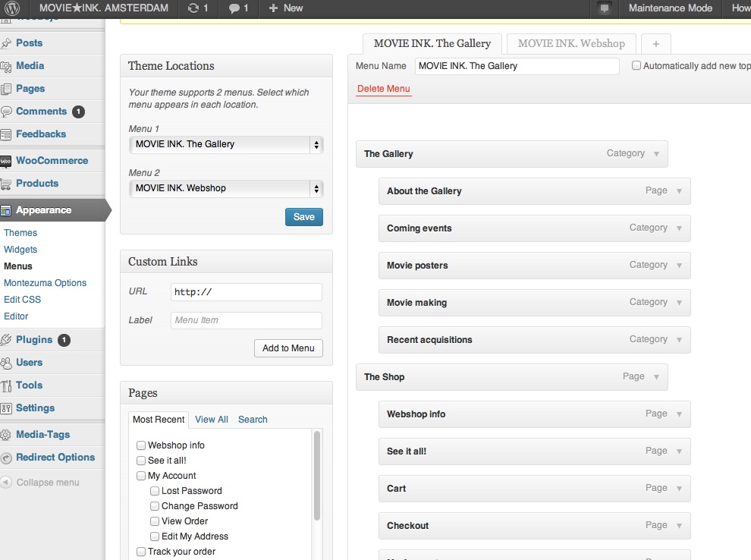Expand The Gallery menu item settings

pyautogui.click(x=656, y=154)
